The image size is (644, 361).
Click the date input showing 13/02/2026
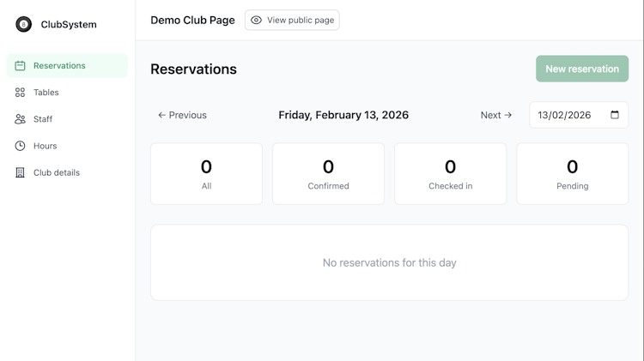coord(565,115)
